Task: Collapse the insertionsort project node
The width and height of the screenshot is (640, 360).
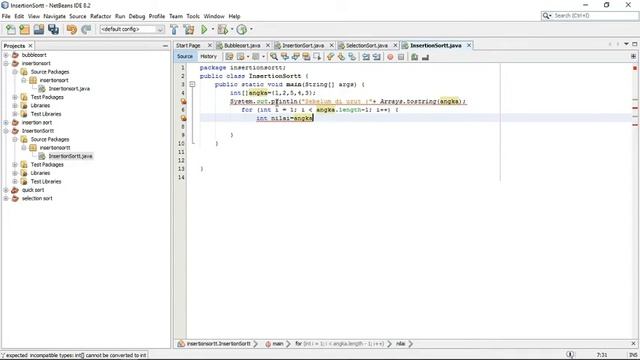Action: (6, 64)
